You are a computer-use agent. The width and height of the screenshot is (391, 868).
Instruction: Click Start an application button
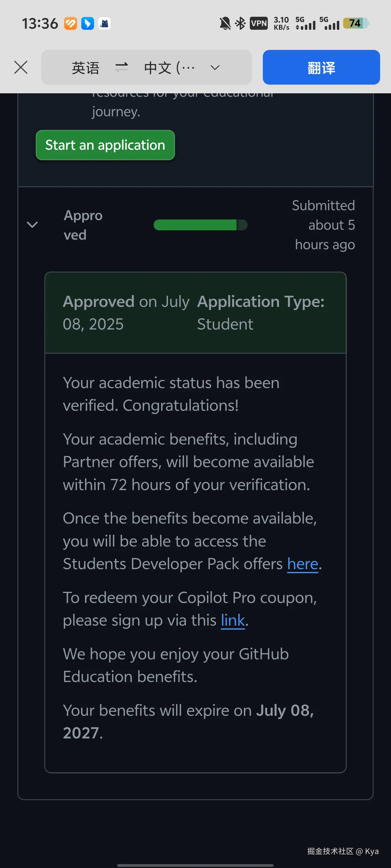(105, 145)
